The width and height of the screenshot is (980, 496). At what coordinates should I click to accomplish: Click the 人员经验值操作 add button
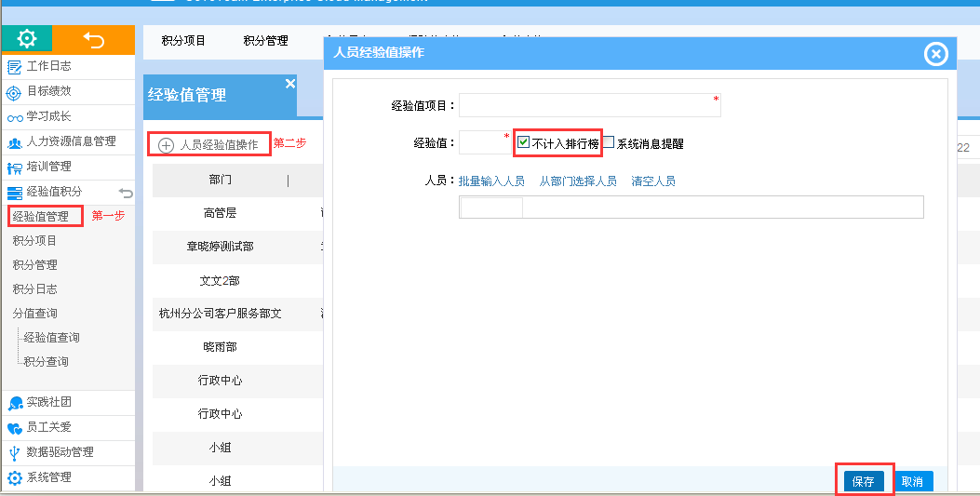[209, 145]
